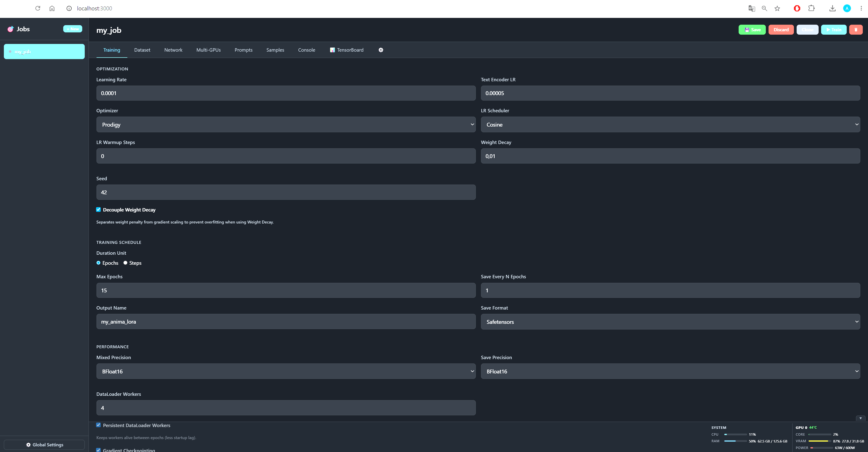Open Global Settings button
Viewport: 868px width, 452px height.
point(44,445)
